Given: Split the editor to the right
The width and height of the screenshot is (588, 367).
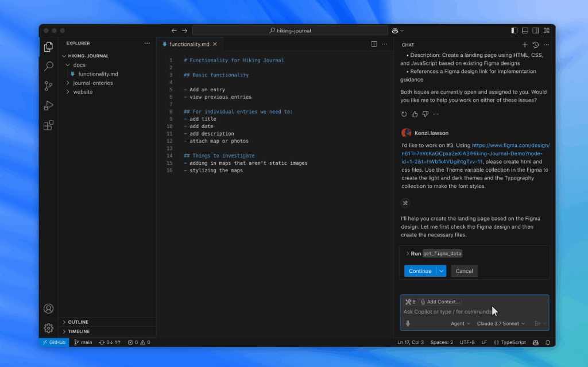Looking at the screenshot, I should coord(374,44).
